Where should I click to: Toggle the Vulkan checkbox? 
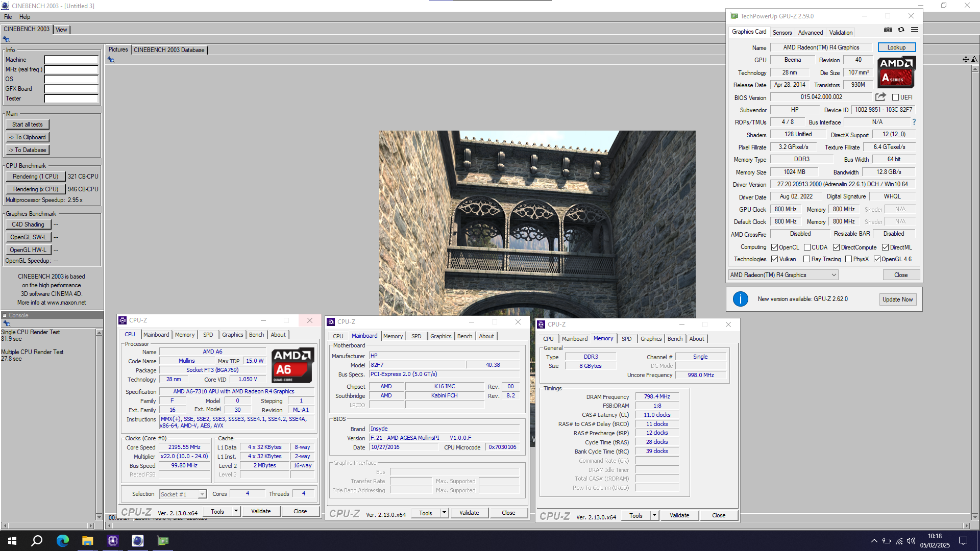pos(774,259)
